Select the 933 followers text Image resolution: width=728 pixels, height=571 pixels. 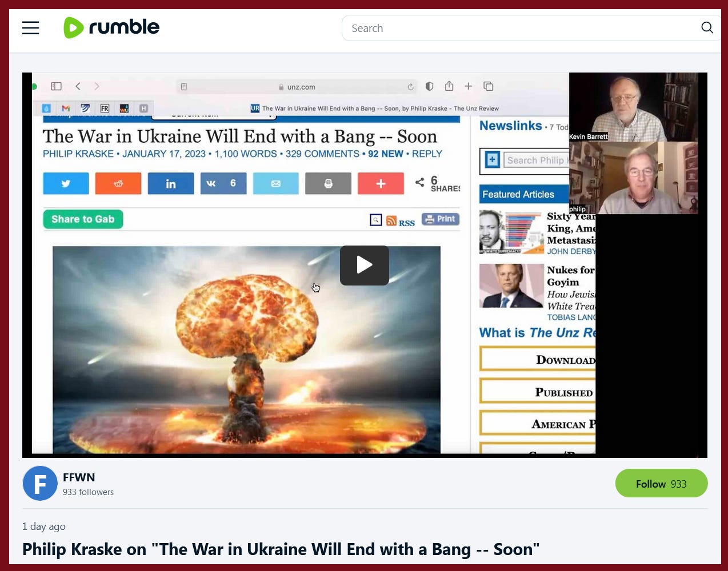coord(88,492)
